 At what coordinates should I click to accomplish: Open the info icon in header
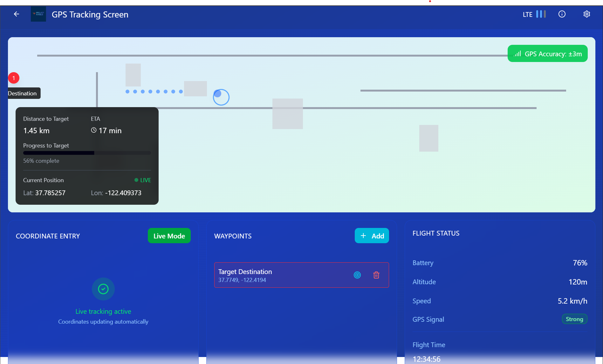(562, 14)
